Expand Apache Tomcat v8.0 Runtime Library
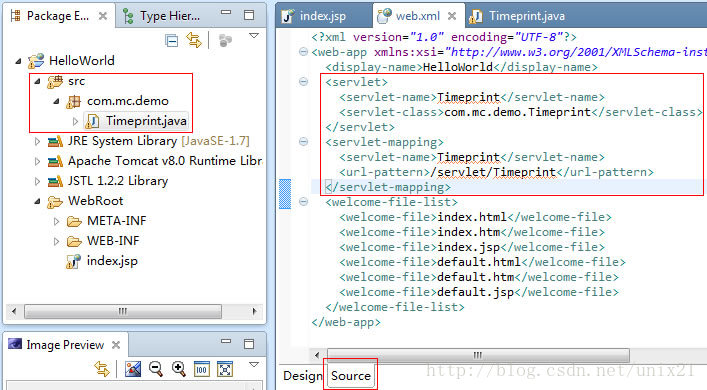The height and width of the screenshot is (390, 707). (x=37, y=161)
